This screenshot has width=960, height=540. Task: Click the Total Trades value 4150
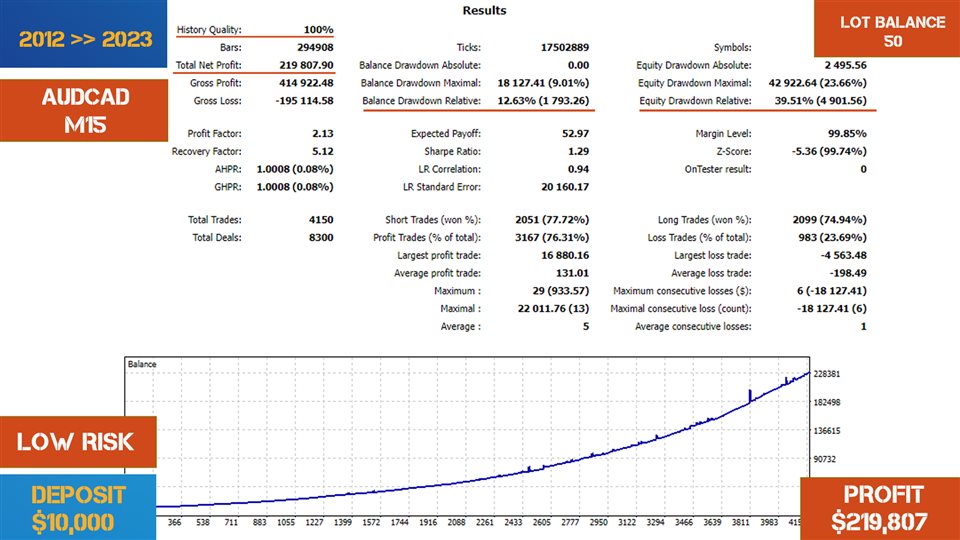click(321, 220)
